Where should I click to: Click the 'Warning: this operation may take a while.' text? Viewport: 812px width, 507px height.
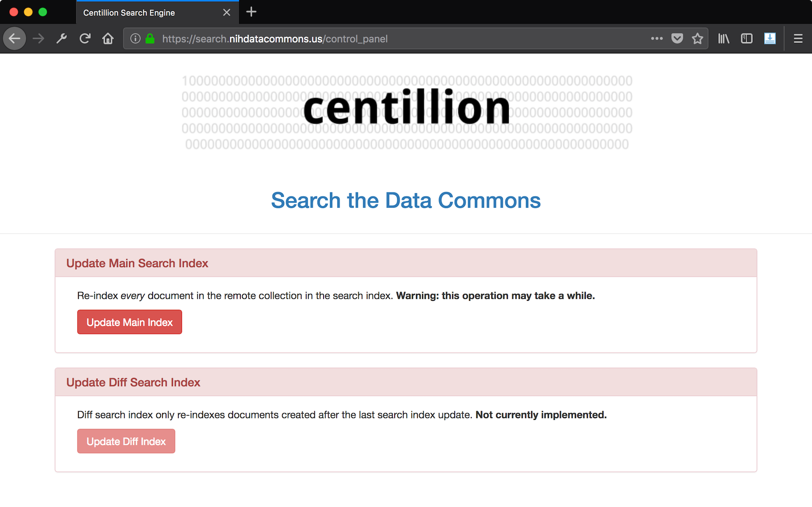click(495, 296)
